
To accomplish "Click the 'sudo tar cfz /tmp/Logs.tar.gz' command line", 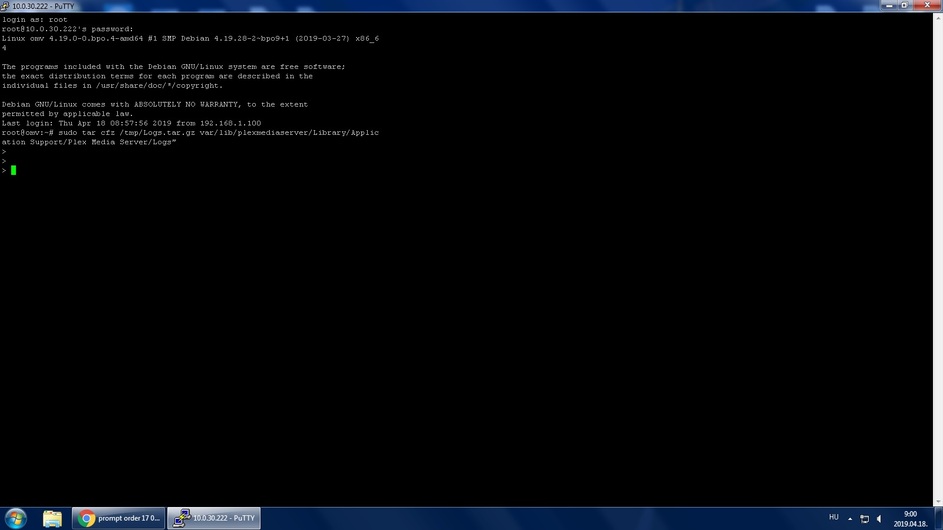I will 190,132.
